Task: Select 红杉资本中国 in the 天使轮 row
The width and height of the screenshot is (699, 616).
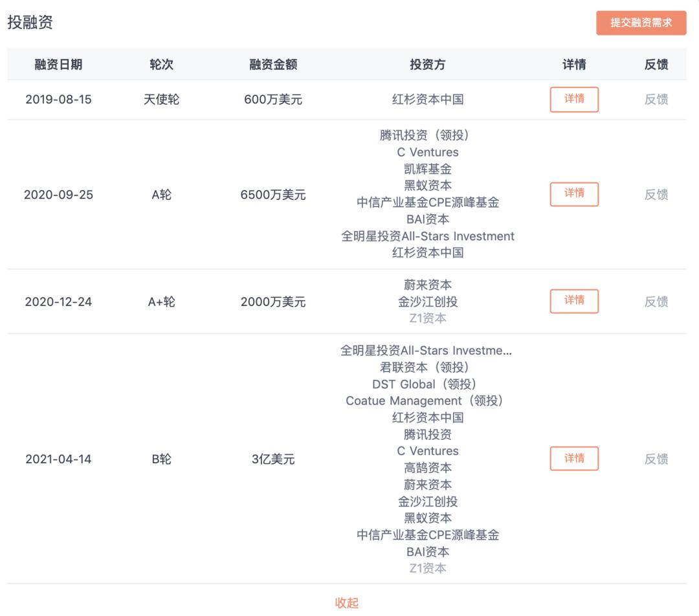Action: click(428, 100)
